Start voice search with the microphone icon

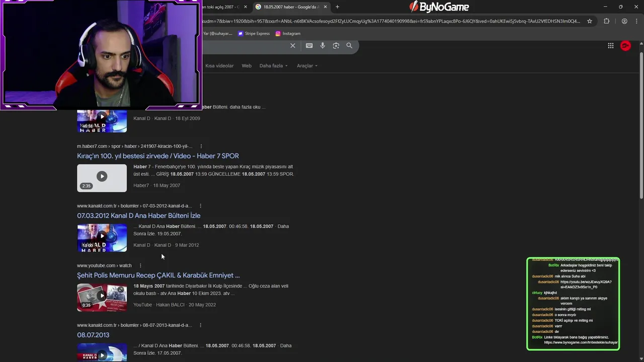click(323, 46)
